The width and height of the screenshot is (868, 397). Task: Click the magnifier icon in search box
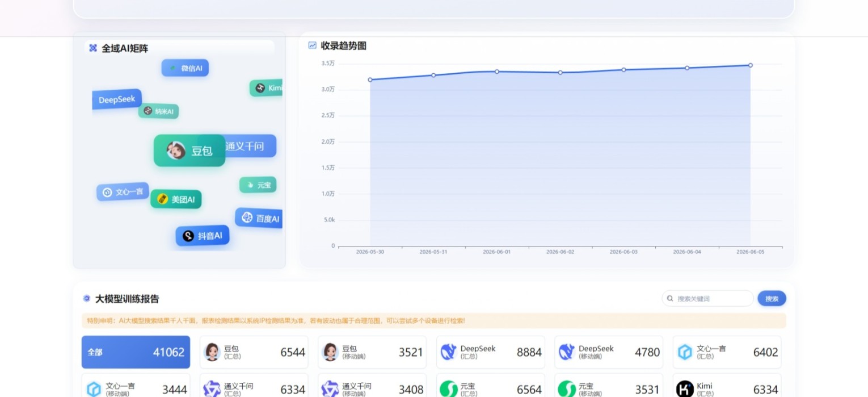[x=670, y=298]
